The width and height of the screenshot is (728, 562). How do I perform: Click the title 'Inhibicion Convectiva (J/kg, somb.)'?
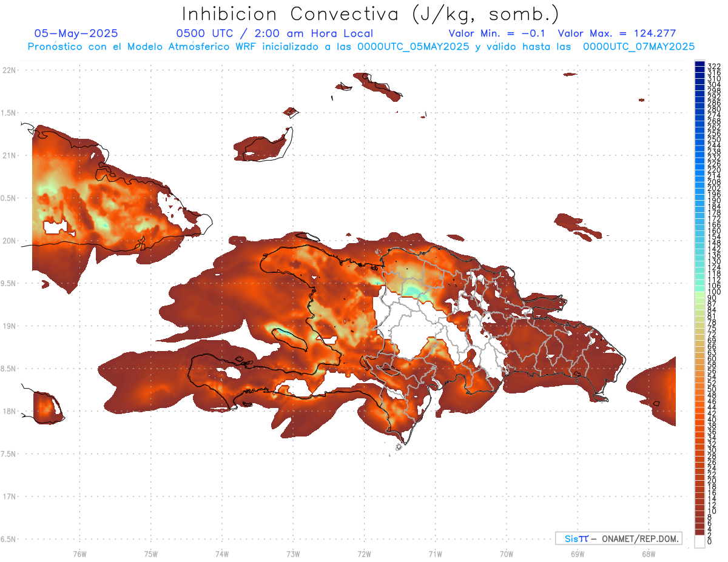371,15
